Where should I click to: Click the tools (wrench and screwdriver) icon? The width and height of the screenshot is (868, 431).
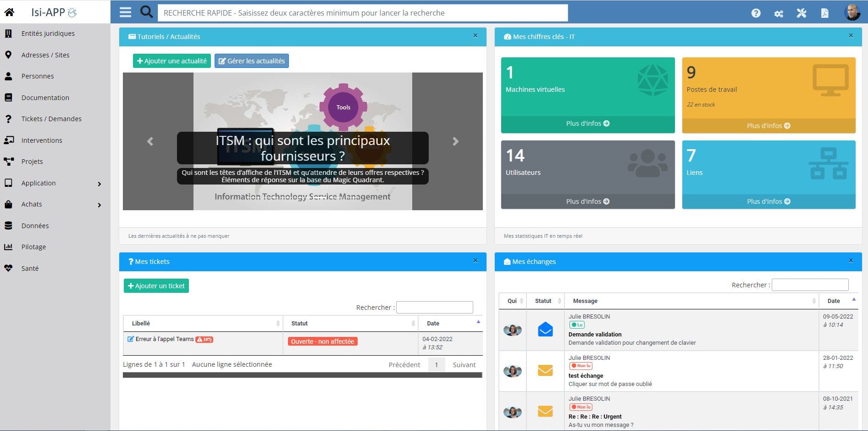click(x=802, y=13)
